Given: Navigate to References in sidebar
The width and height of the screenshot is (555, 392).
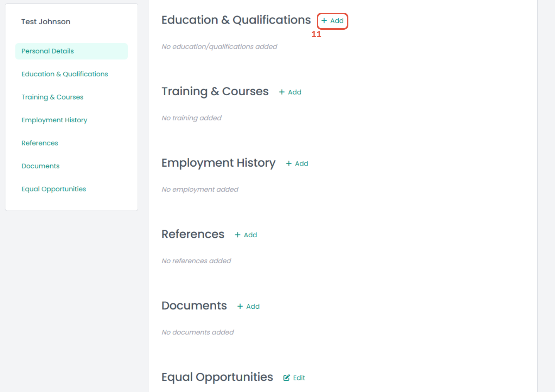Looking at the screenshot, I should (x=39, y=143).
